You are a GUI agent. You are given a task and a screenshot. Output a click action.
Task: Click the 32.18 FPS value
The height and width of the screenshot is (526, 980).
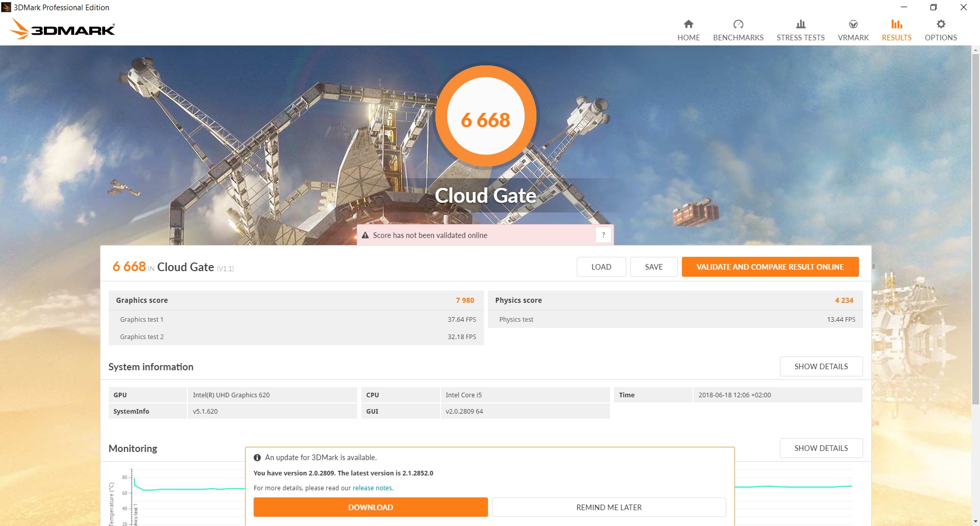(462, 337)
